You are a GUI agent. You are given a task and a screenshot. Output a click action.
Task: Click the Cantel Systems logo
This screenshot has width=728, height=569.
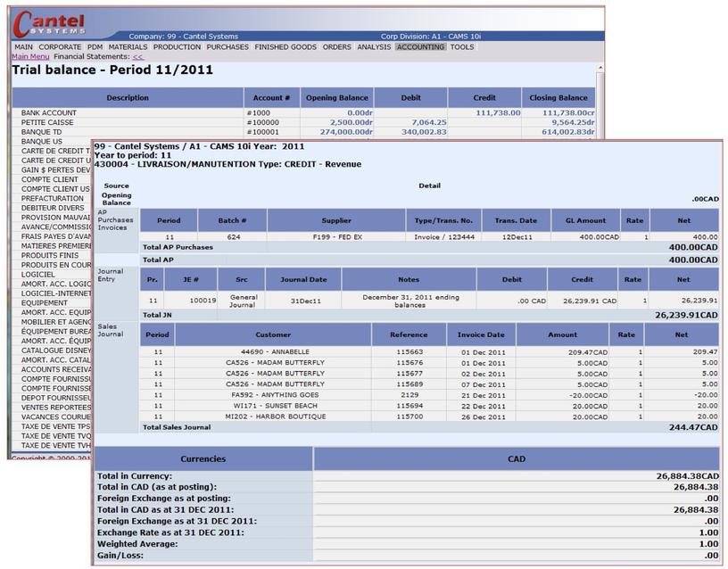(x=49, y=24)
